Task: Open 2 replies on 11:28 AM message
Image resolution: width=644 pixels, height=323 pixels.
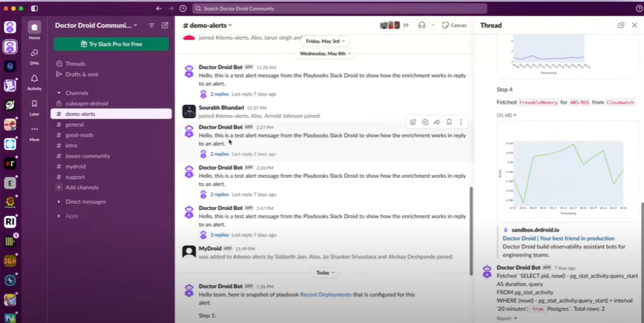Action: click(x=220, y=94)
